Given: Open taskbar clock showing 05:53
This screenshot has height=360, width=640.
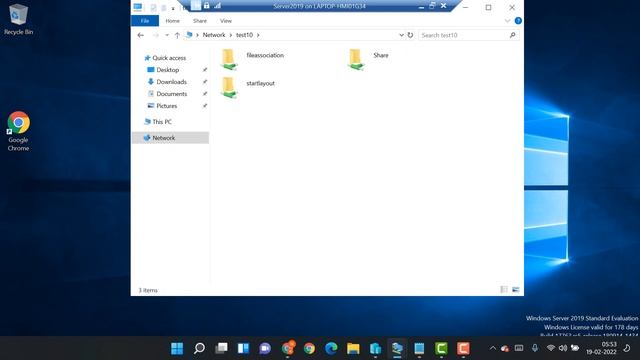Looking at the screenshot, I should pyautogui.click(x=601, y=348).
